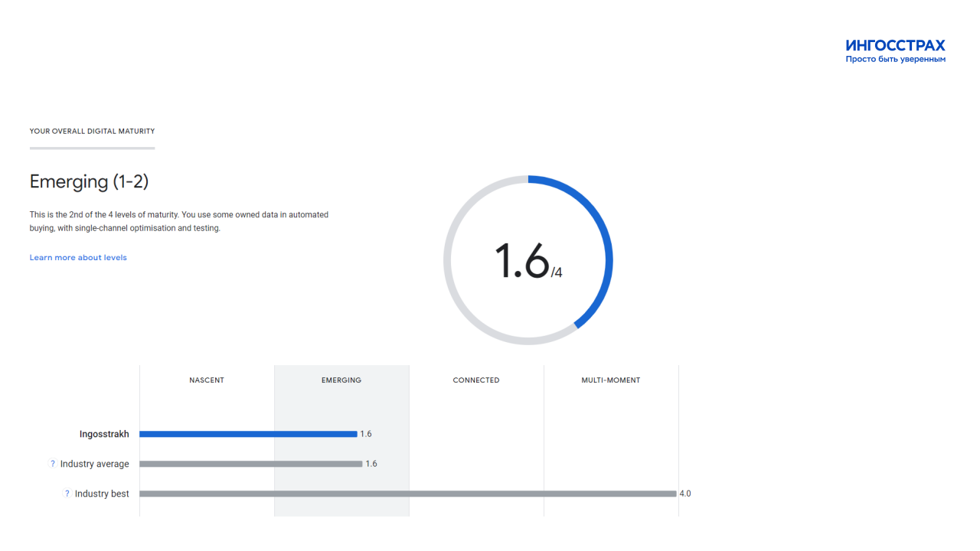Click the grey Industry best bar
Viewport: 980px width, 551px height.
[x=408, y=494]
